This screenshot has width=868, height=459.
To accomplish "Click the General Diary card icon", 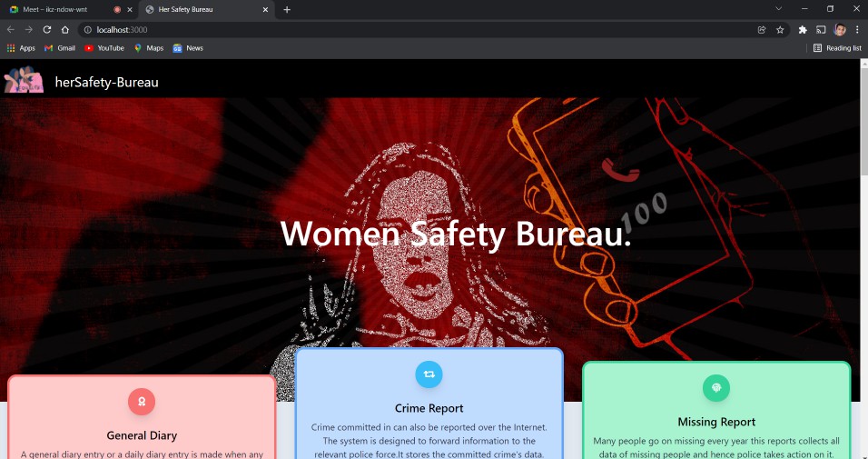I will click(142, 401).
